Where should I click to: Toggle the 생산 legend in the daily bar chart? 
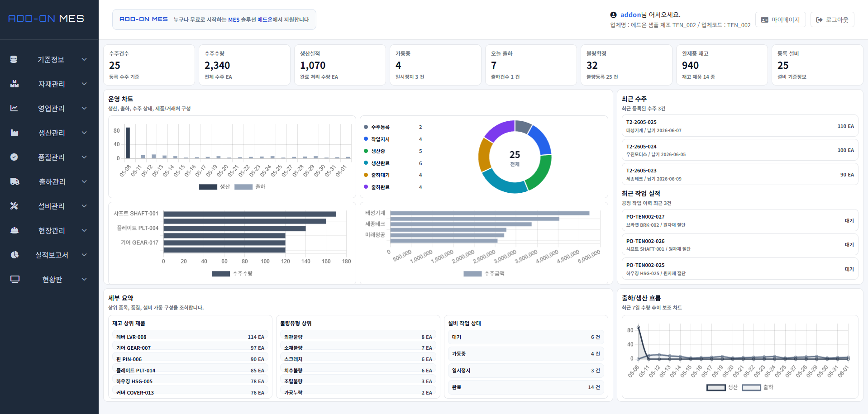point(215,187)
